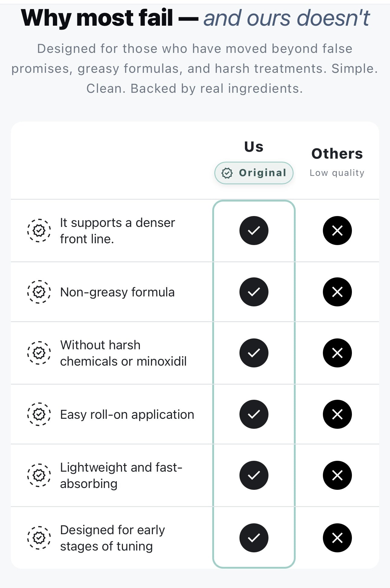This screenshot has height=588, width=390.
Task: Click Us checkmark for denser front line
Action: (x=254, y=231)
